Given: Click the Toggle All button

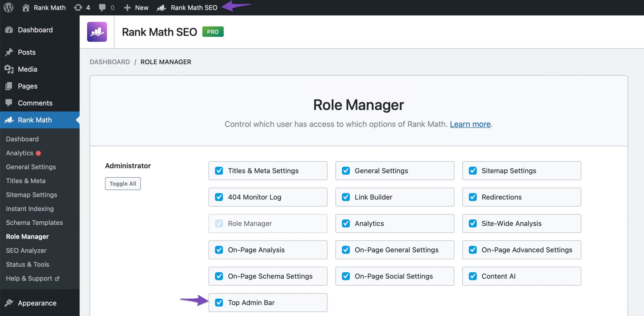Looking at the screenshot, I should click(x=123, y=183).
